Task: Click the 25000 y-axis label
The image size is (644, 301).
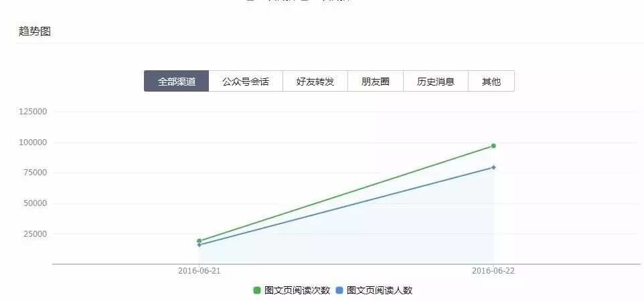Action: (x=35, y=234)
